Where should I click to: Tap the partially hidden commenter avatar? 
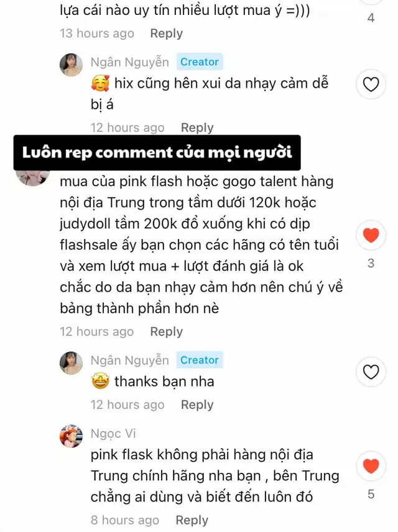32,177
